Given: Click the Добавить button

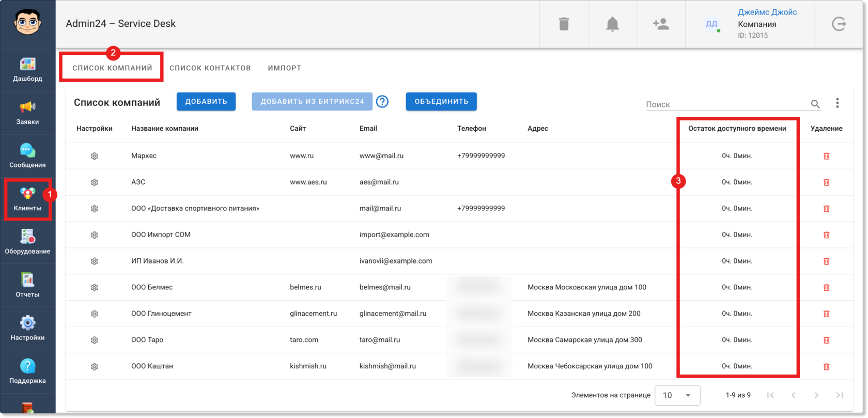Looking at the screenshot, I should [206, 101].
